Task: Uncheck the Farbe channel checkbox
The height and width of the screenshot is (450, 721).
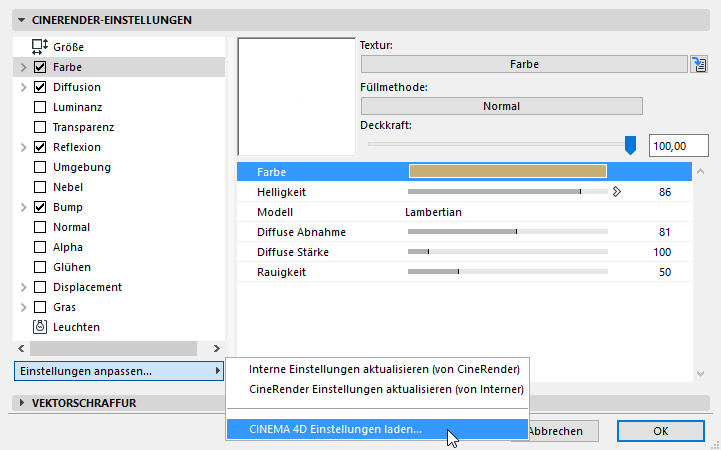Action: tap(40, 67)
